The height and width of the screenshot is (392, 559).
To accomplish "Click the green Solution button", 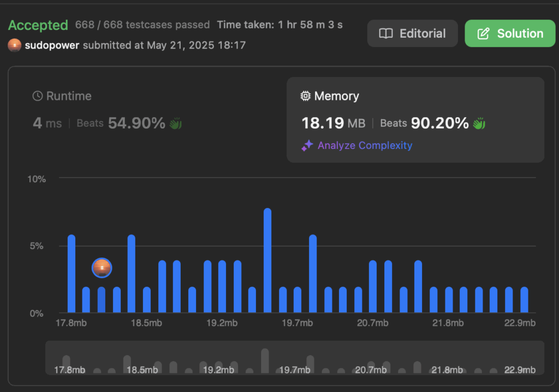I will click(x=510, y=33).
